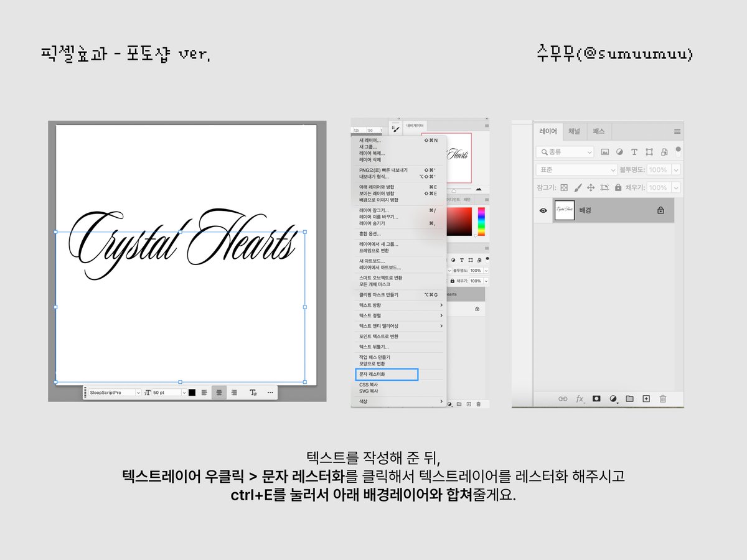Click the 배경 layer thumbnail
This screenshot has height=560, width=747.
565,211
